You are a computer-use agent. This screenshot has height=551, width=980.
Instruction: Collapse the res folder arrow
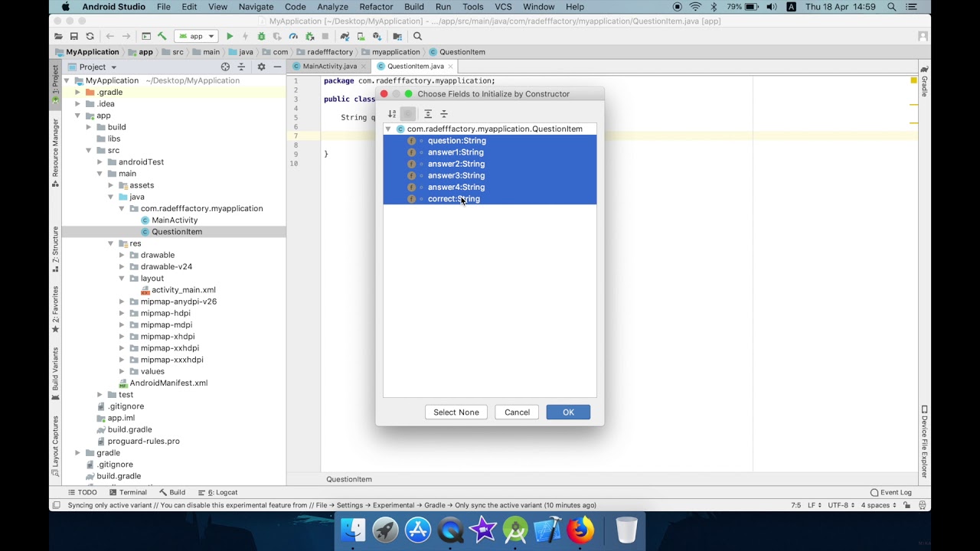(111, 243)
